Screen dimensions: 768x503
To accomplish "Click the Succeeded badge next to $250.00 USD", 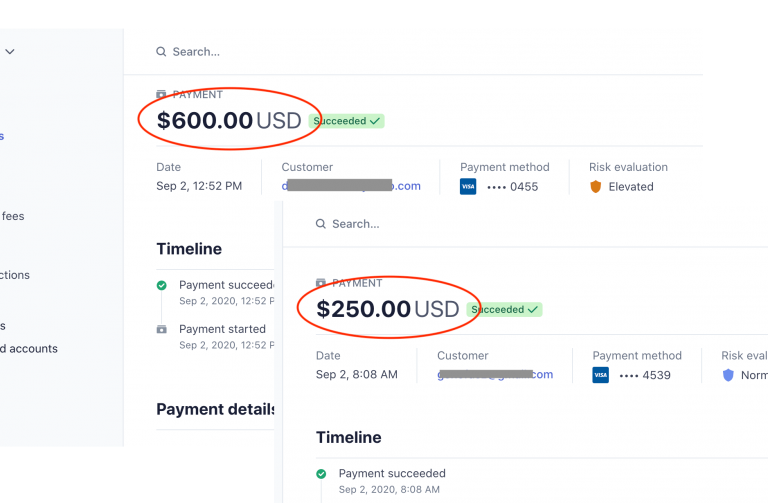I will click(505, 310).
